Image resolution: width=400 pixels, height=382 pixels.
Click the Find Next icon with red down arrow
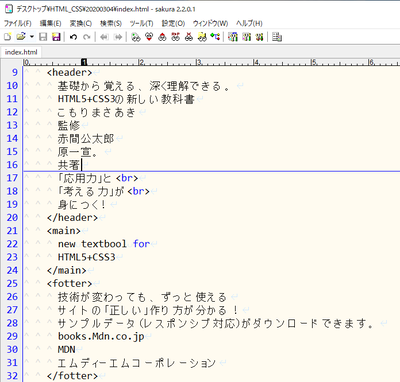click(149, 37)
